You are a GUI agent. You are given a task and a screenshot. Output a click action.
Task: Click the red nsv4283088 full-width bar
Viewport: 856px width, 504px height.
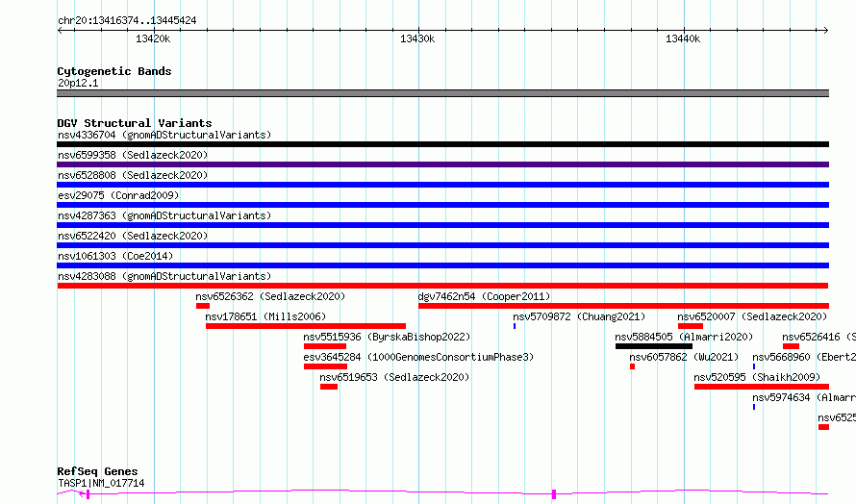[442, 286]
